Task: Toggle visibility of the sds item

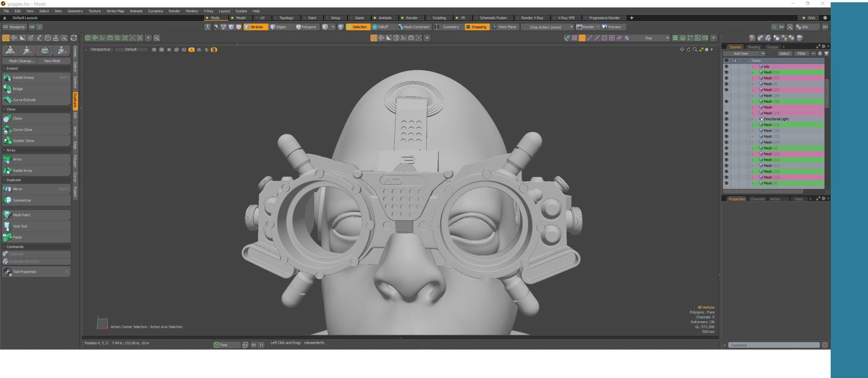Action: pyautogui.click(x=726, y=67)
